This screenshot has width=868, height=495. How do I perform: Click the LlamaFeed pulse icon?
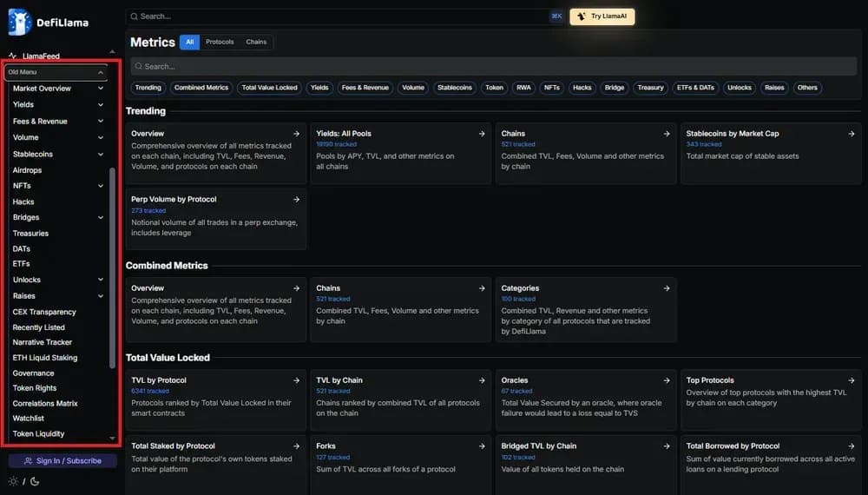point(12,56)
